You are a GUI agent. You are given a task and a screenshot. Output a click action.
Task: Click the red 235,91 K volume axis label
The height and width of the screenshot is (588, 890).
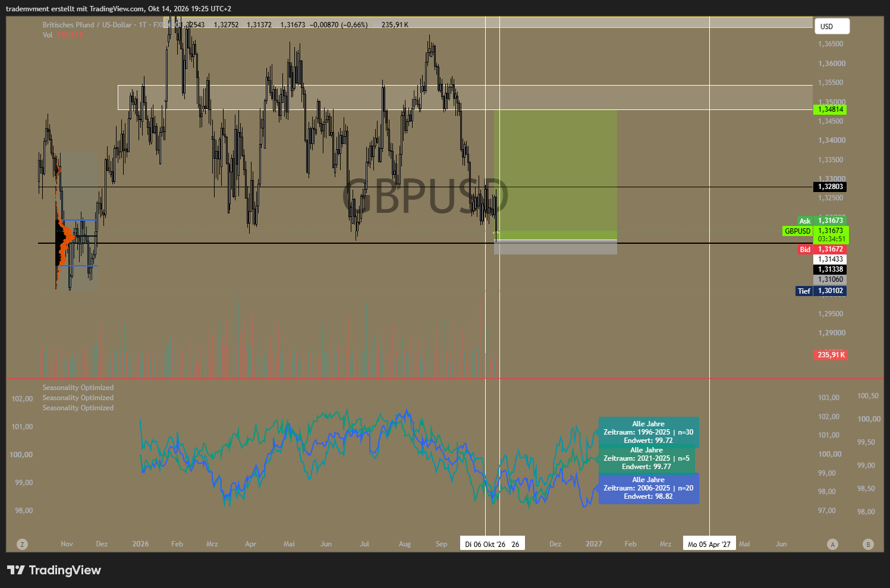pos(830,355)
